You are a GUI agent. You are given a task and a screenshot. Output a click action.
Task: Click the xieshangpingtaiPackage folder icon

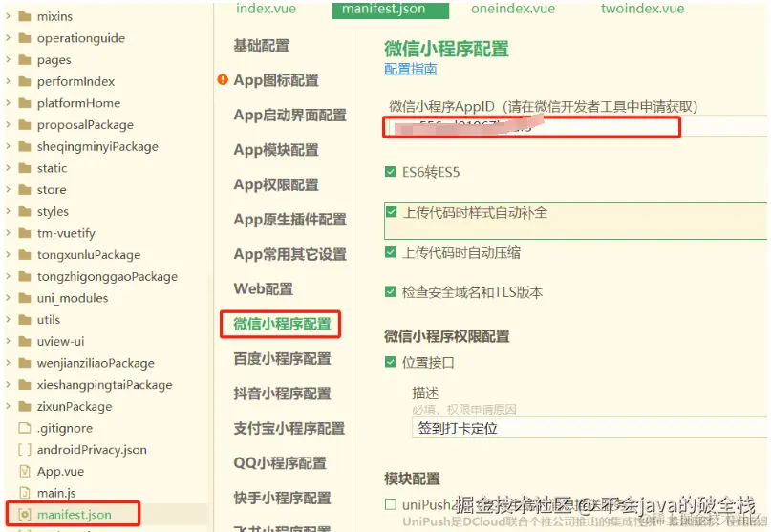[25, 385]
